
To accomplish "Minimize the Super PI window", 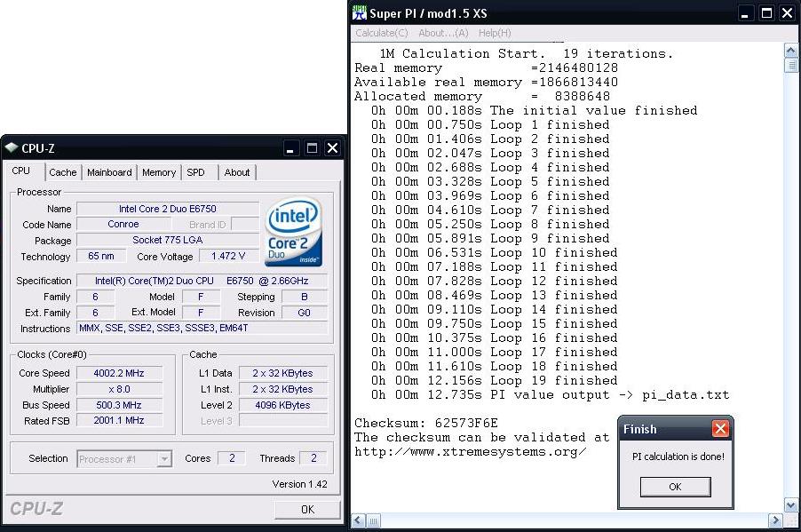I will 745,14.
